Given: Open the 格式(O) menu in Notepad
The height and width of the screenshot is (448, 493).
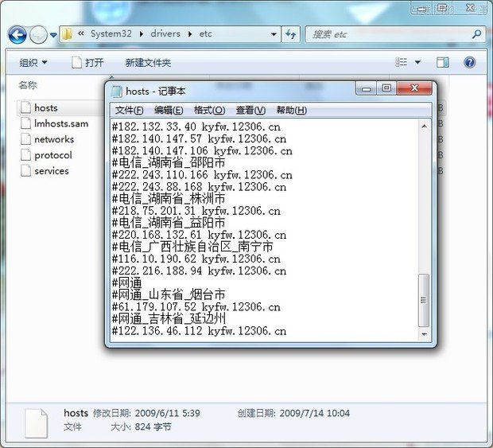Looking at the screenshot, I should 209,110.
